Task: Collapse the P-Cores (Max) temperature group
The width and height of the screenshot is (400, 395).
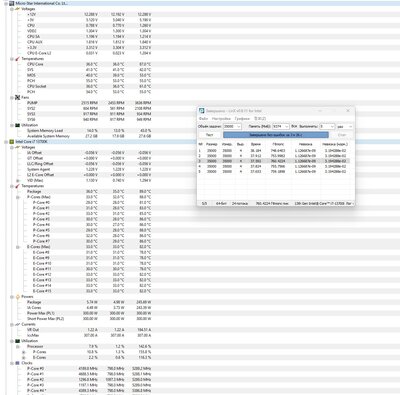Action: pos(18,197)
